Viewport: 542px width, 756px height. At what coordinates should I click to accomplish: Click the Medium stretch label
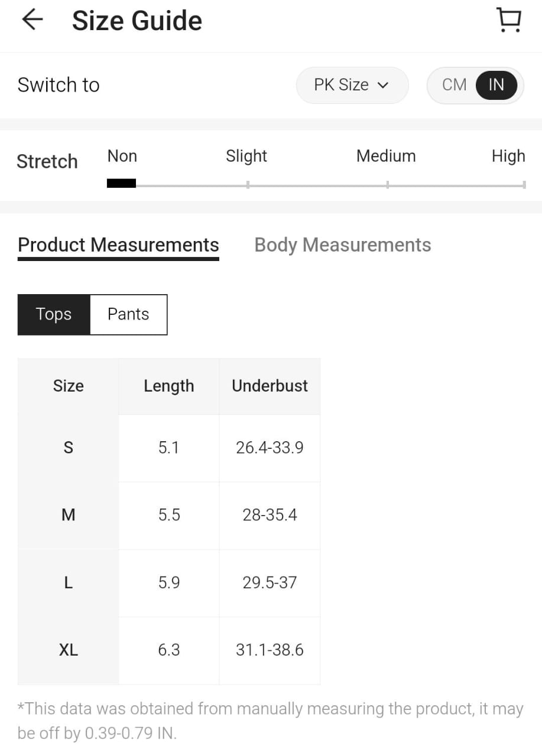tap(386, 157)
